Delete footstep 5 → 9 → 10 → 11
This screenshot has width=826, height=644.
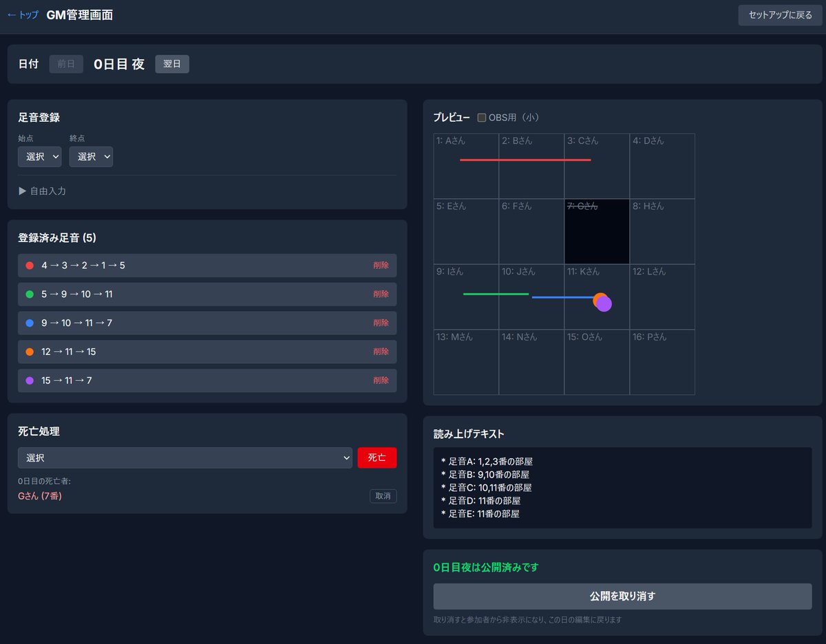381,294
